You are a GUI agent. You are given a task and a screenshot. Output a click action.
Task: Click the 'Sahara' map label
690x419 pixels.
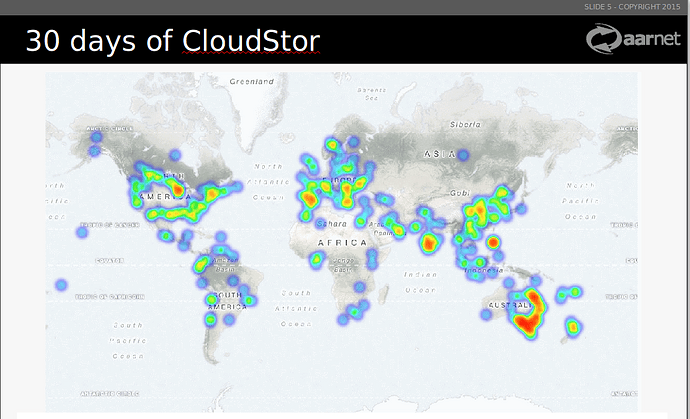coord(332,224)
